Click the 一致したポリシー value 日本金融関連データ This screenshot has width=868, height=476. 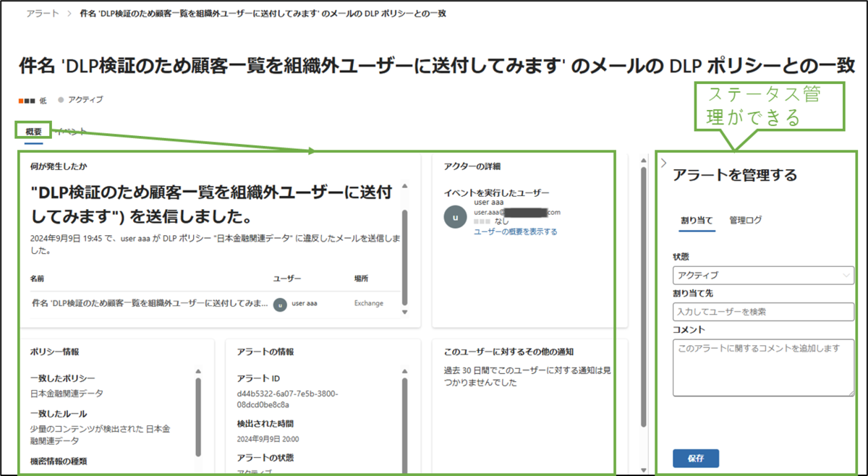pyautogui.click(x=67, y=394)
